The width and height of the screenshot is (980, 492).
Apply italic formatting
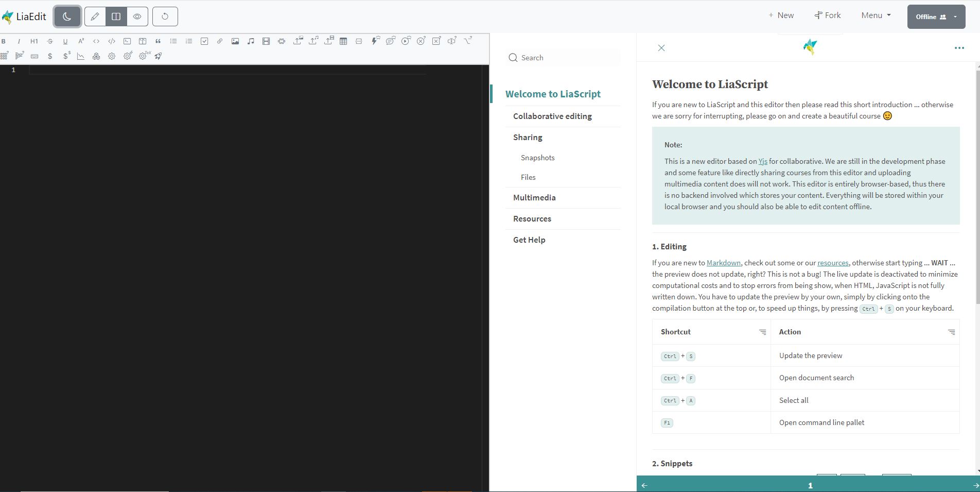tap(19, 41)
